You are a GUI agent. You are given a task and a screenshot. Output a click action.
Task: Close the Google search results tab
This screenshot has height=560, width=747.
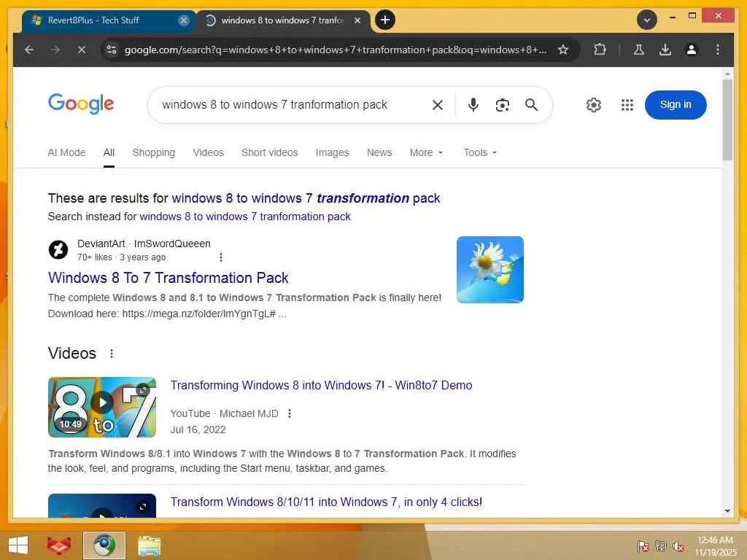click(357, 20)
